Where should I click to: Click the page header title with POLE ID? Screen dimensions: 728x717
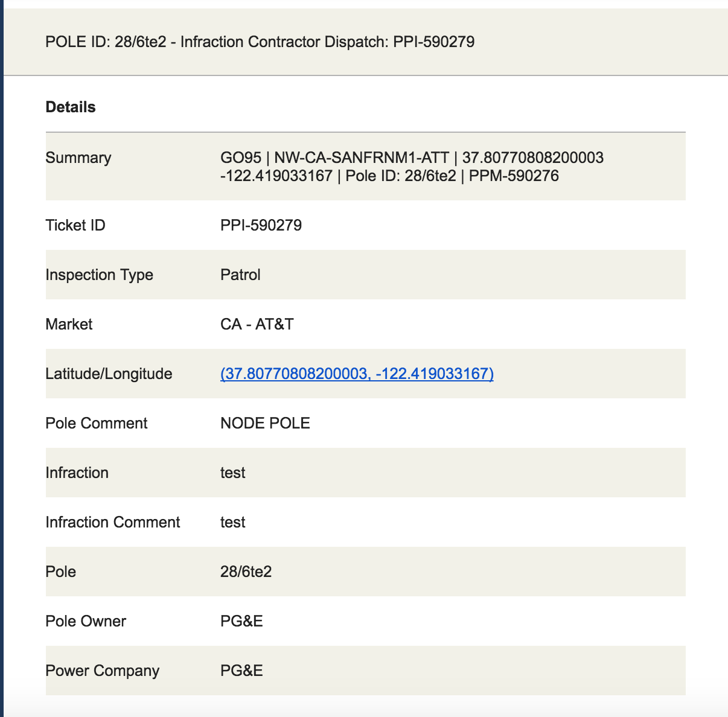coord(260,42)
